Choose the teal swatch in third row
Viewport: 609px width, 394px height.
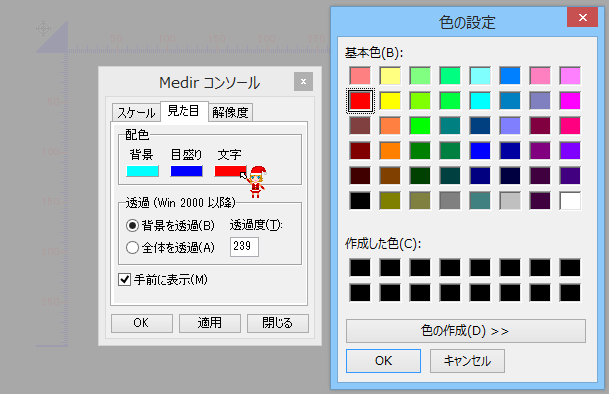[450, 126]
